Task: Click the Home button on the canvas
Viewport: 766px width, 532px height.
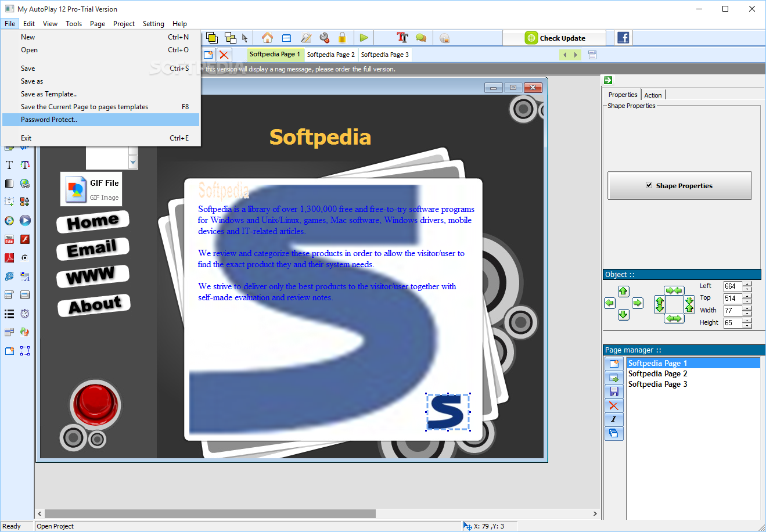Action: coord(93,222)
